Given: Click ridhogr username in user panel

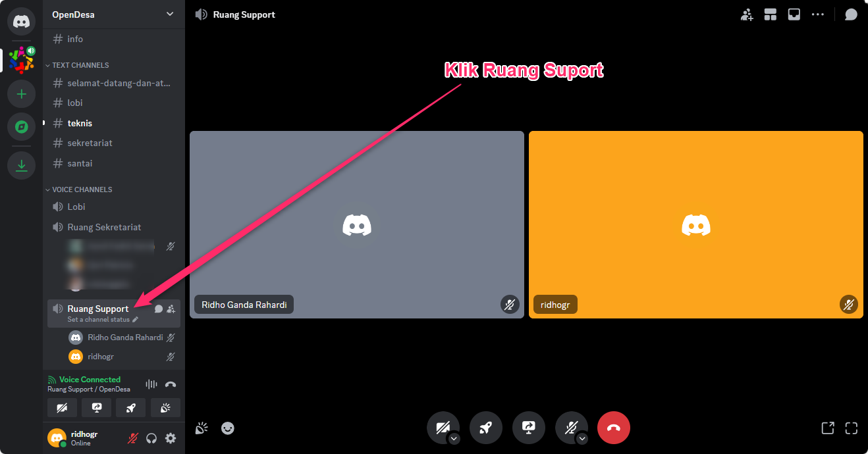Looking at the screenshot, I should pyautogui.click(x=84, y=434).
